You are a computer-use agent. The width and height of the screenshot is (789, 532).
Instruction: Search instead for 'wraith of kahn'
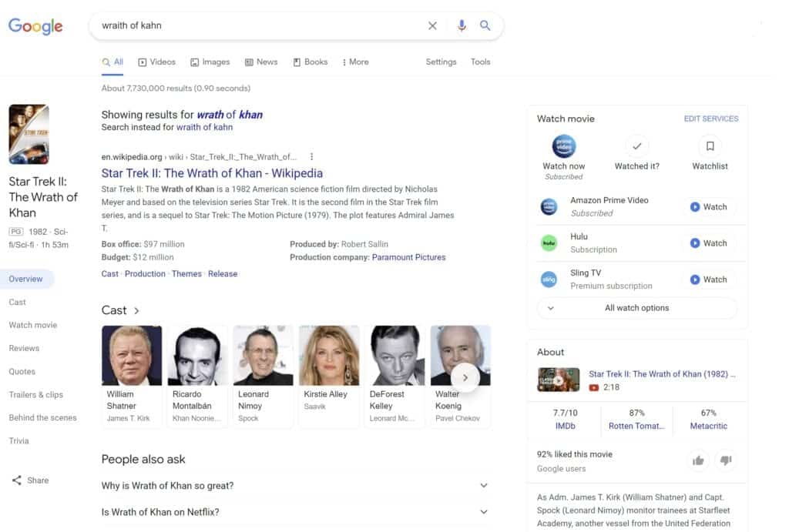click(204, 127)
